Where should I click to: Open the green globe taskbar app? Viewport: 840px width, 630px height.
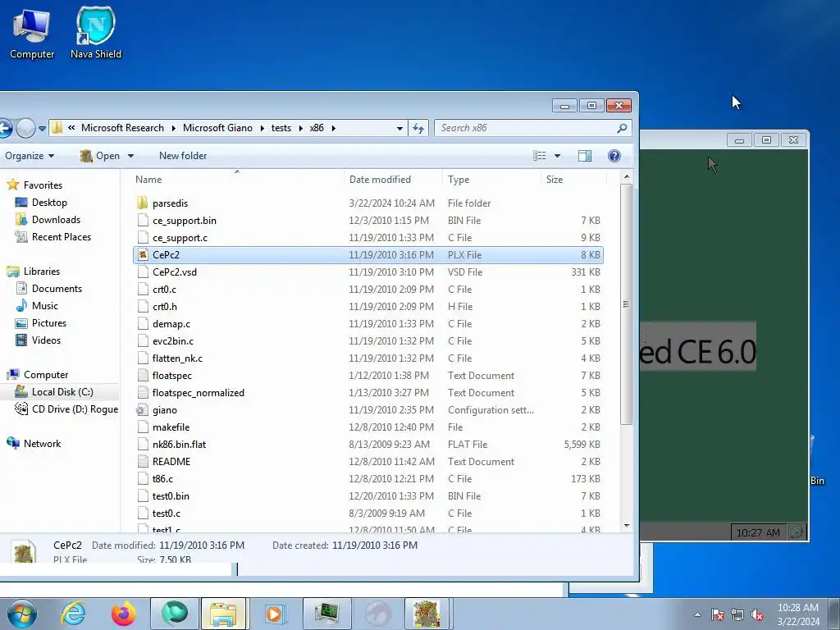174,614
